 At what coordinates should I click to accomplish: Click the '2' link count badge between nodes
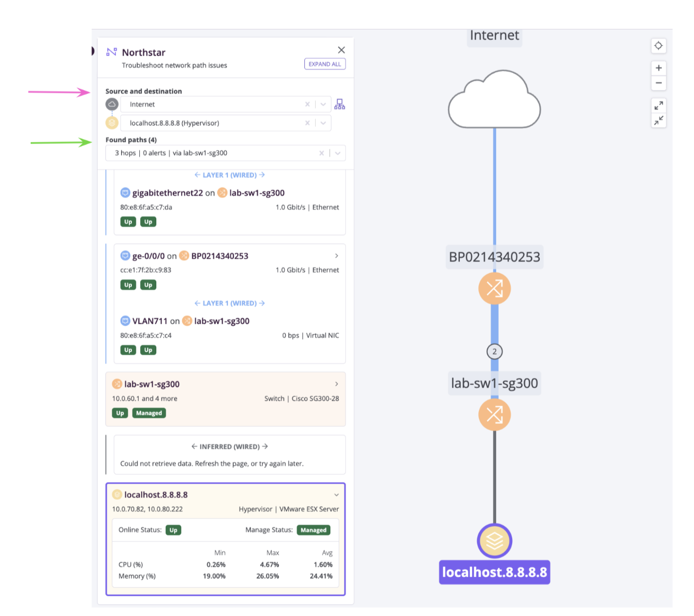[x=494, y=352]
